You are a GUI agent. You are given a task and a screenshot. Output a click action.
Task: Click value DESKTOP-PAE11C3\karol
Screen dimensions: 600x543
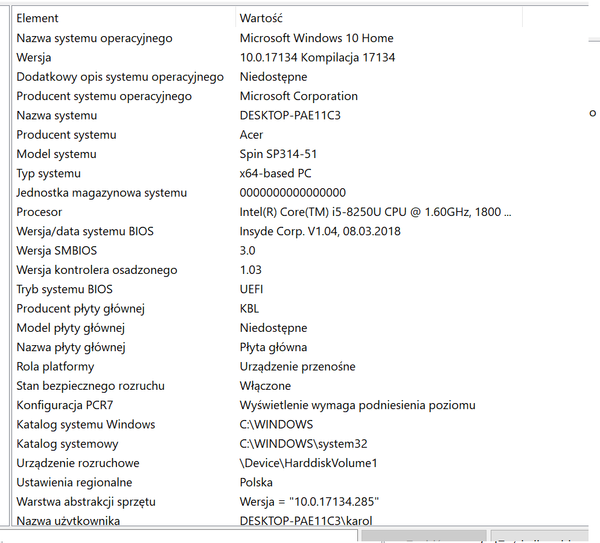(306, 521)
